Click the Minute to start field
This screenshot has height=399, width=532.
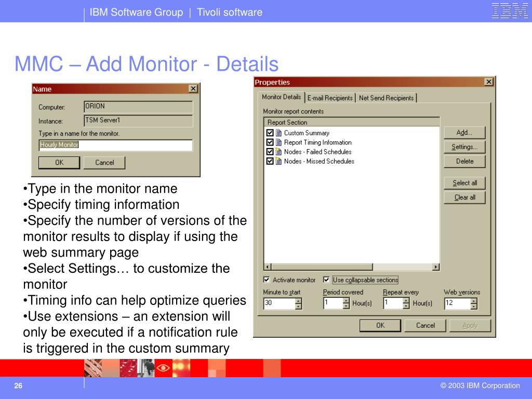pos(279,303)
